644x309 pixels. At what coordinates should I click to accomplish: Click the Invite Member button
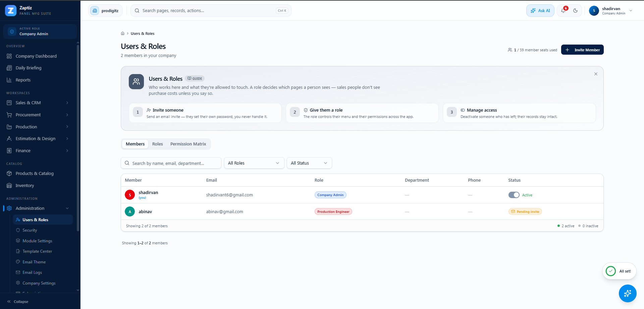coord(582,50)
